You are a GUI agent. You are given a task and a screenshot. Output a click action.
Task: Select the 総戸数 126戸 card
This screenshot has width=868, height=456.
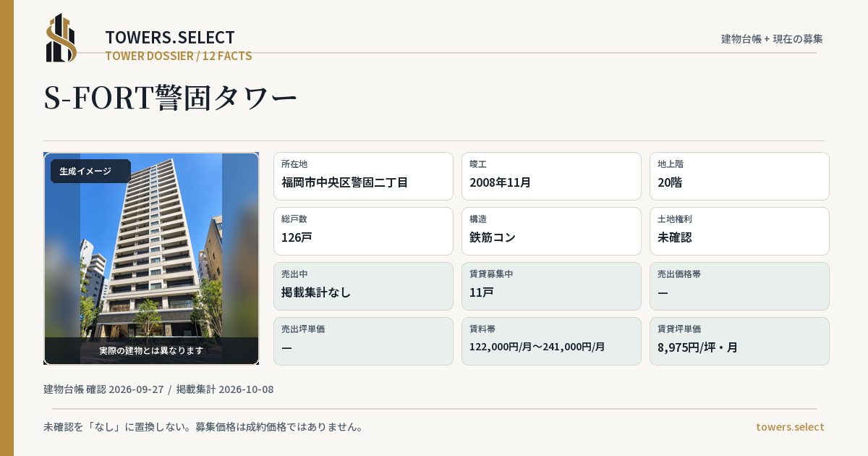coord(363,231)
